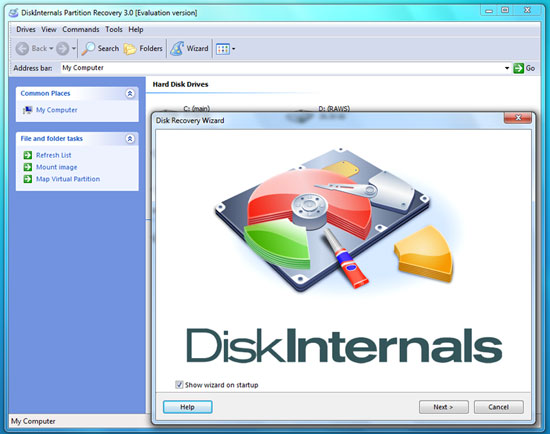Open the Tools menu

pyautogui.click(x=114, y=29)
